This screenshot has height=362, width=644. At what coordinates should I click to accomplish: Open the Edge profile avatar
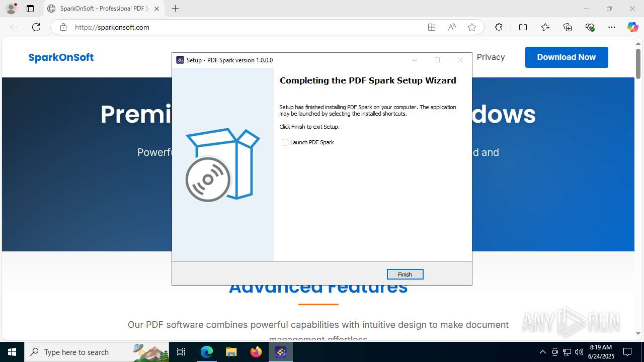11,9
